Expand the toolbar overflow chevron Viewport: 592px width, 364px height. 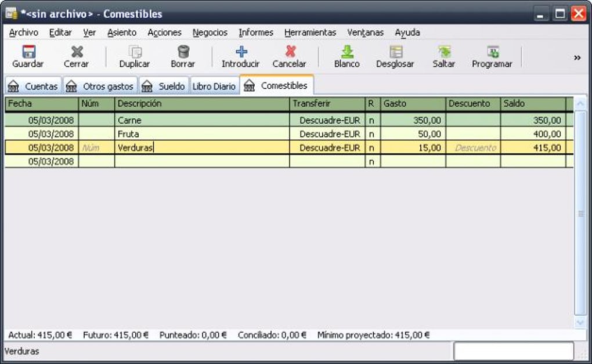pyautogui.click(x=577, y=58)
